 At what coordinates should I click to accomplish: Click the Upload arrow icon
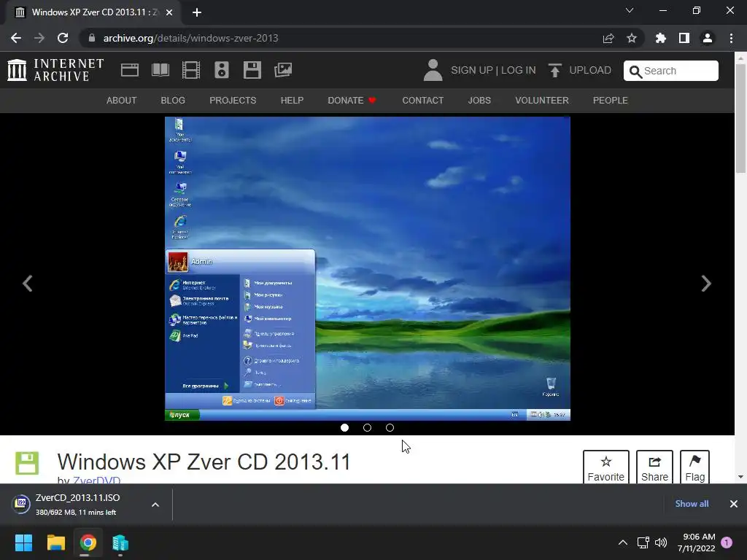554,70
